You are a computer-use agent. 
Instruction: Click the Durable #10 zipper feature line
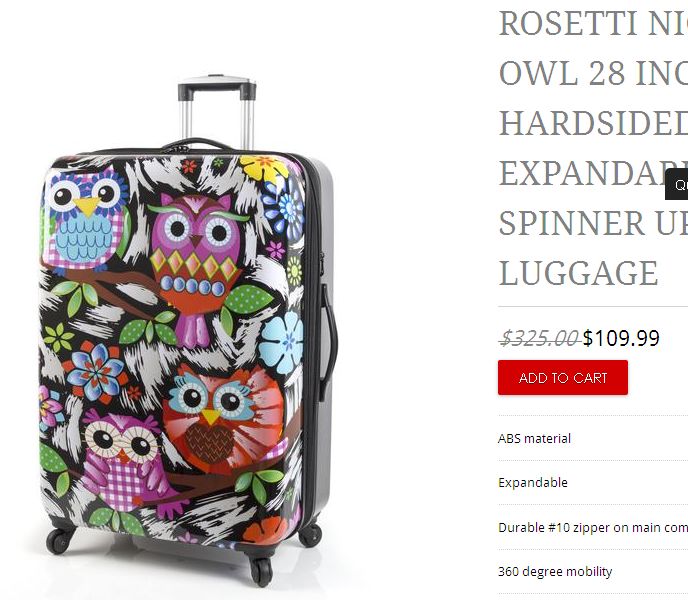593,527
